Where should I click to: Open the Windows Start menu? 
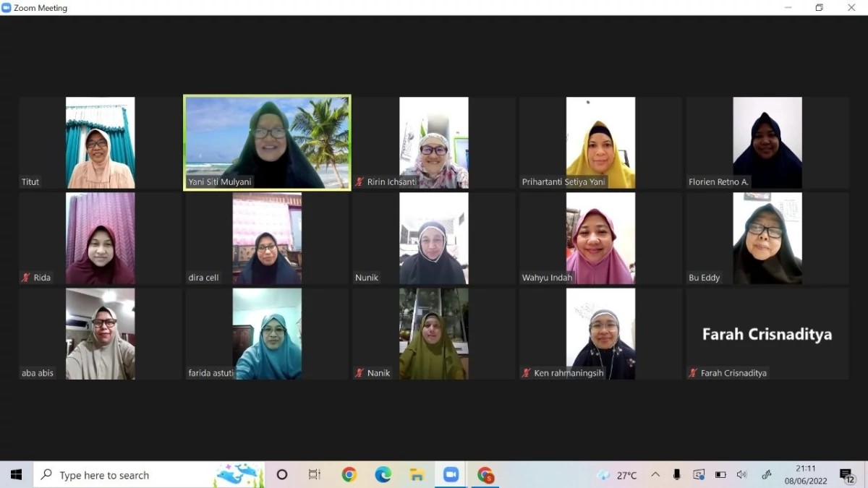pos(16,475)
